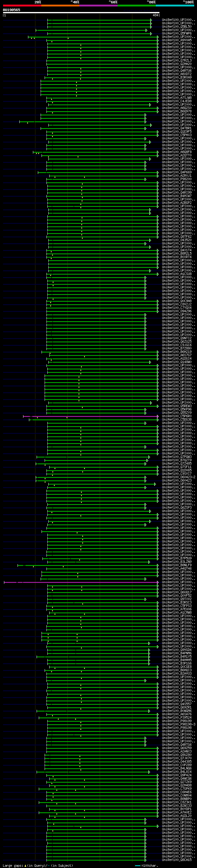
Task: Open hit UniRef100_A9V0A5
Action: click(177, 40)
